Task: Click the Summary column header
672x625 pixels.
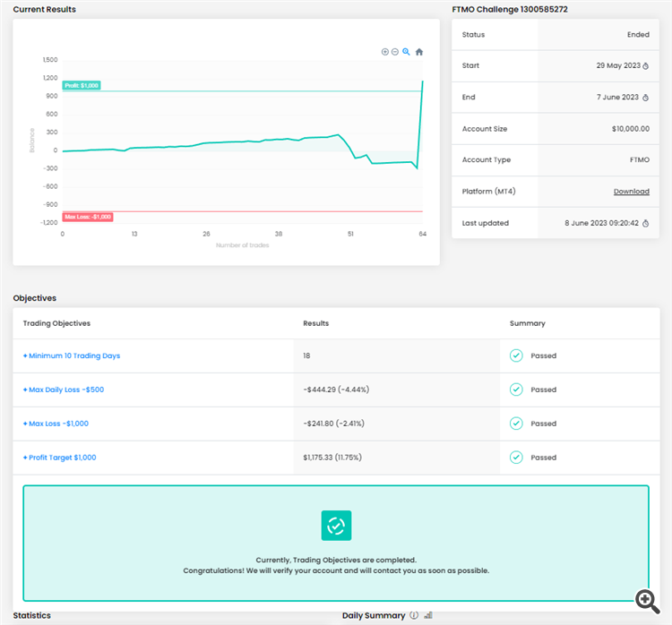Action: (x=527, y=323)
